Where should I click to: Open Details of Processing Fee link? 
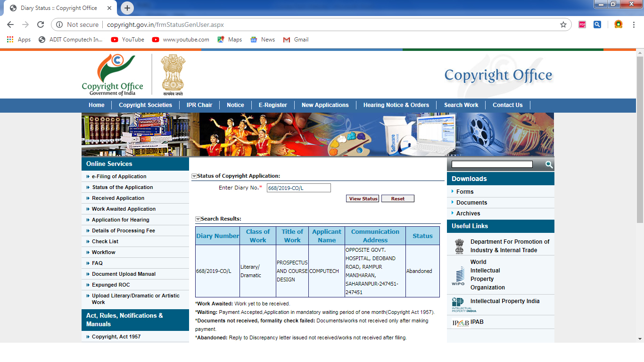124,230
